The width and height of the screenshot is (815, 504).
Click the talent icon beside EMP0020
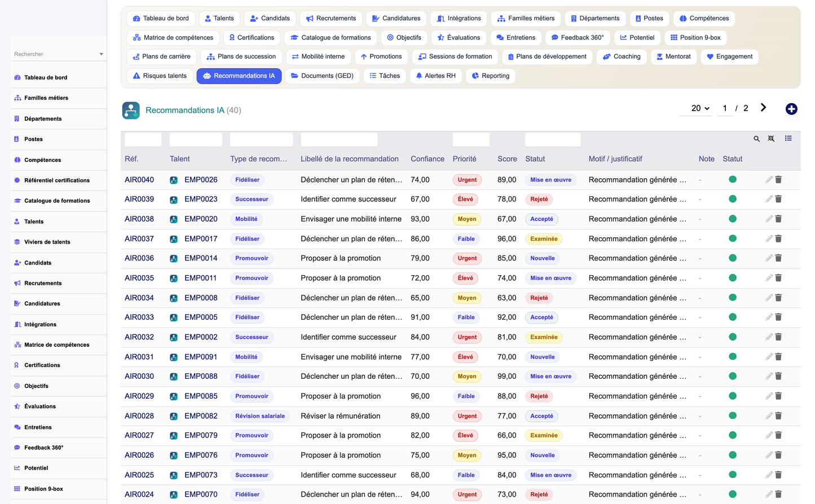click(174, 219)
